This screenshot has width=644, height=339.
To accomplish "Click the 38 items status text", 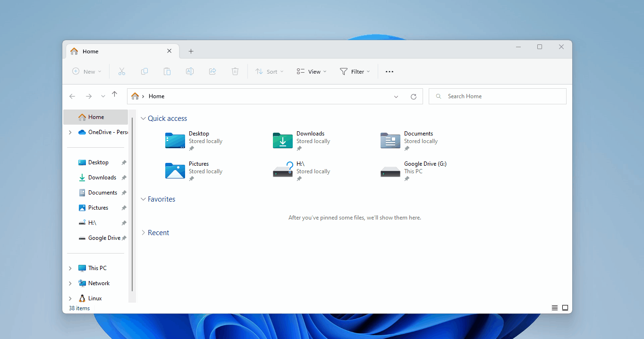I will [x=79, y=308].
